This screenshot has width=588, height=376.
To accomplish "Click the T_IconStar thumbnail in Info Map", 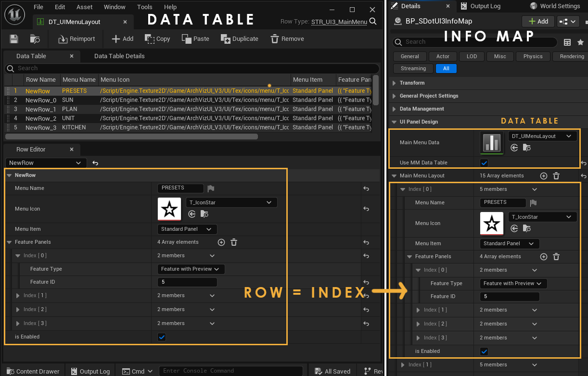I will [x=492, y=224].
